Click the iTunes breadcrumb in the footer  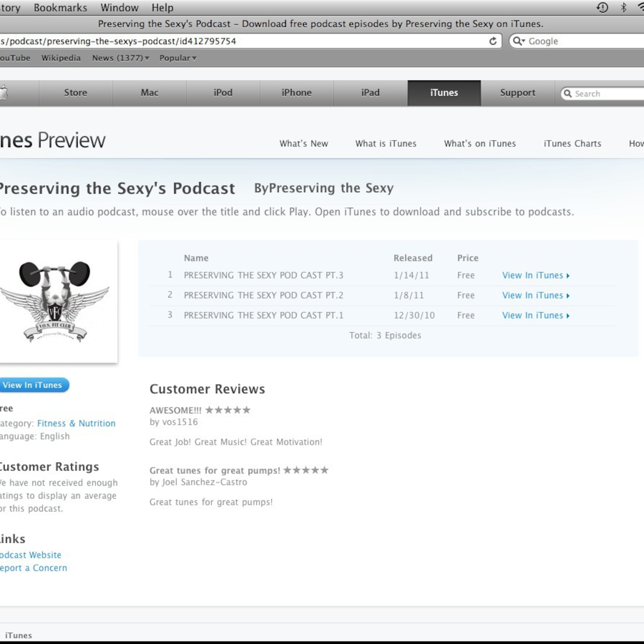click(19, 635)
